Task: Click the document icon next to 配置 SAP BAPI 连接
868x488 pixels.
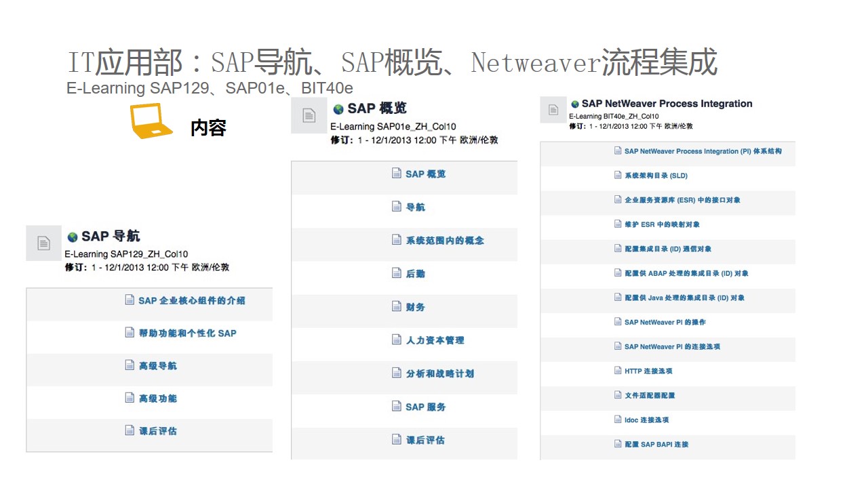Action: [x=618, y=443]
